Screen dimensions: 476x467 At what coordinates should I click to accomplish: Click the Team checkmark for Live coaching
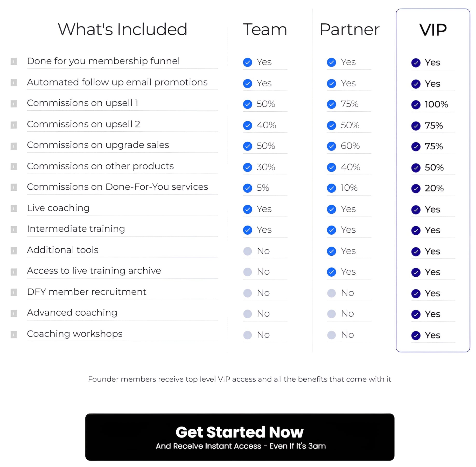pos(247,209)
